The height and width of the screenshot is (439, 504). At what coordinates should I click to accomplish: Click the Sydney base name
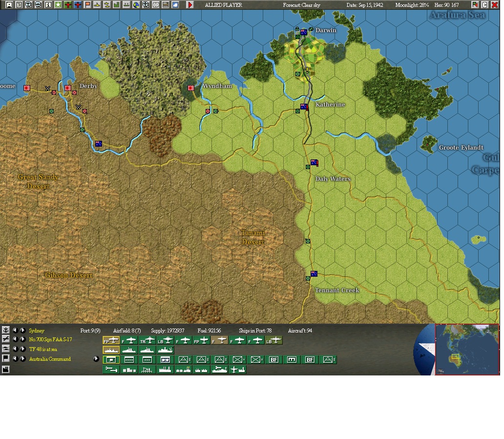tap(37, 330)
